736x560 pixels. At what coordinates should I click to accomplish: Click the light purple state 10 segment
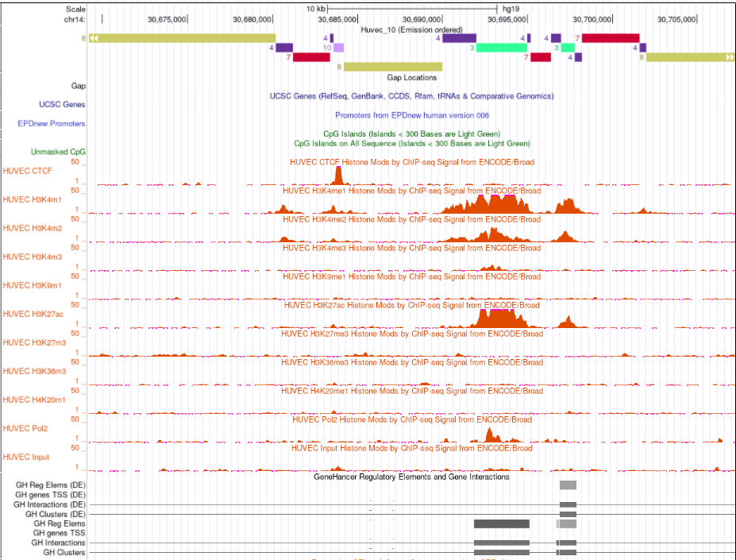338,48
